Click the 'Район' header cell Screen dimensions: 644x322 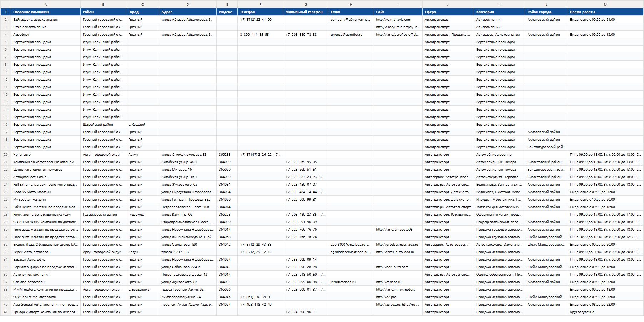click(x=103, y=12)
